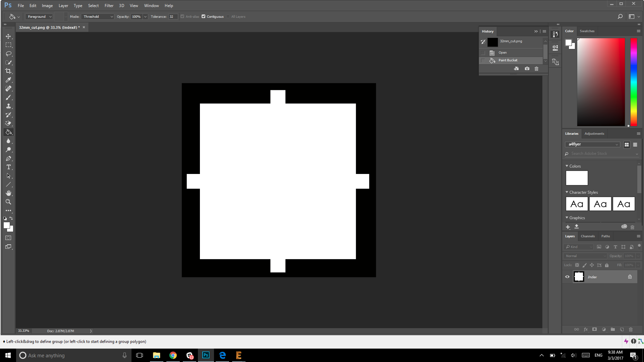Select the Open history state
The width and height of the screenshot is (644, 362).
[x=502, y=53]
